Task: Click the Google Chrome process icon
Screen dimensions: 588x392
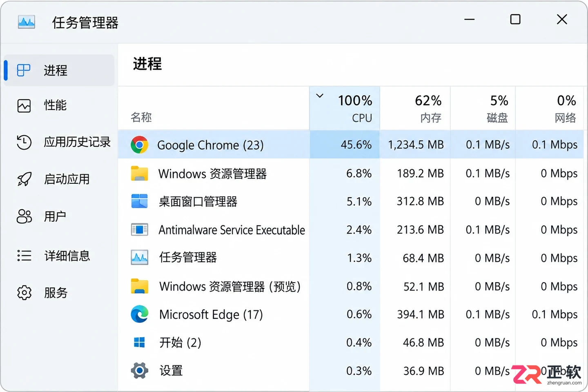Action: tap(140, 145)
